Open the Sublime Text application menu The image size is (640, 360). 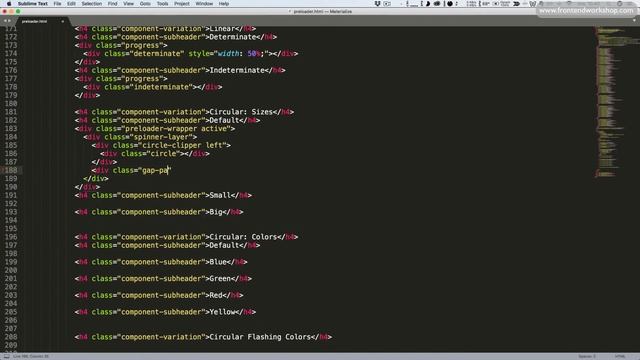pyautogui.click(x=33, y=4)
